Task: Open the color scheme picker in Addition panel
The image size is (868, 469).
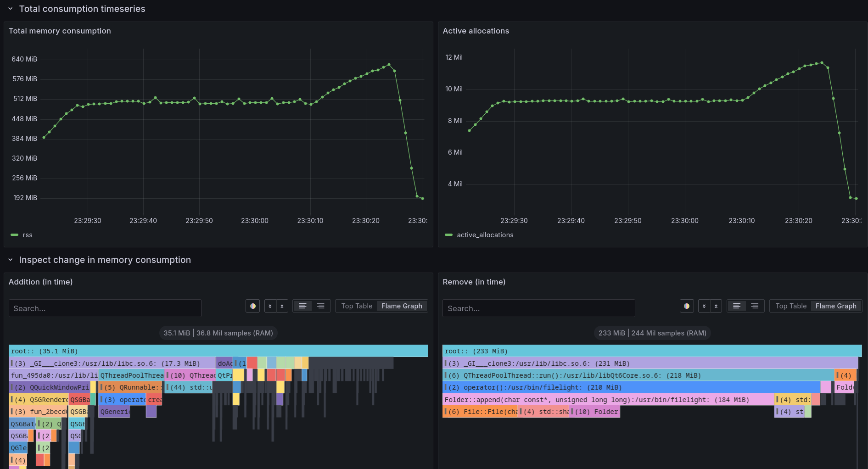Action: (x=252, y=306)
